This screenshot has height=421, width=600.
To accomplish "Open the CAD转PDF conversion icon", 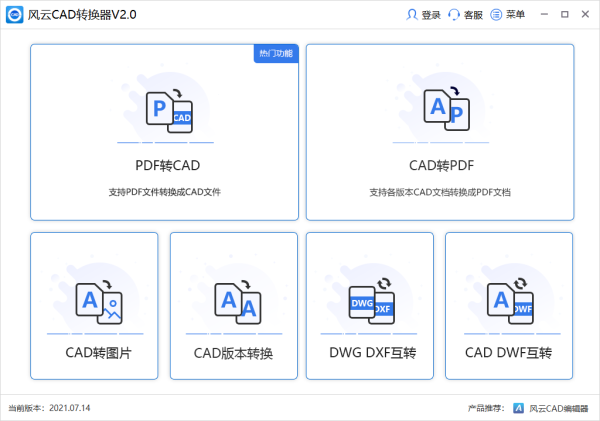I will pos(447,109).
